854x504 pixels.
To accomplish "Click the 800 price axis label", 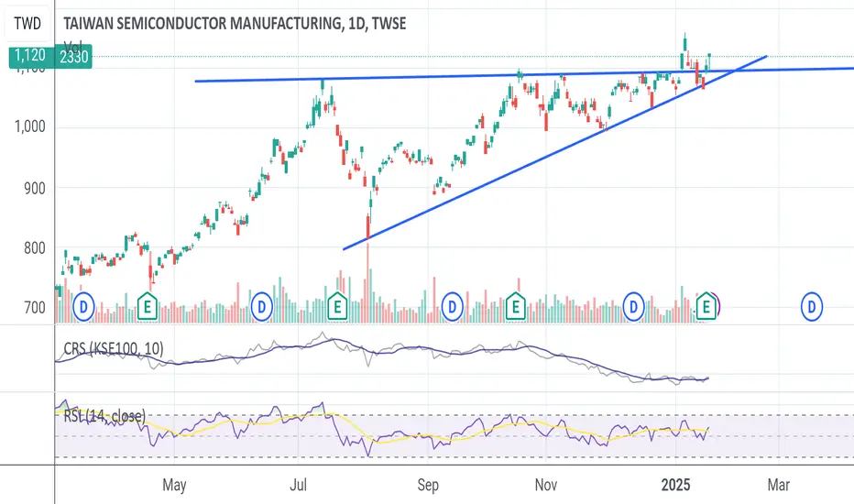I will pyautogui.click(x=35, y=248).
